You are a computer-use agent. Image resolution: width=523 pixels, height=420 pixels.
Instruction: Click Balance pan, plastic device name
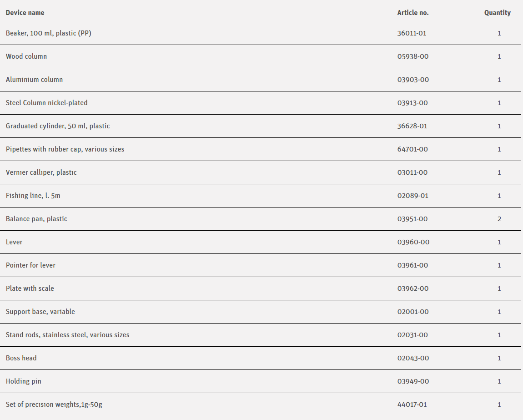[x=36, y=219]
